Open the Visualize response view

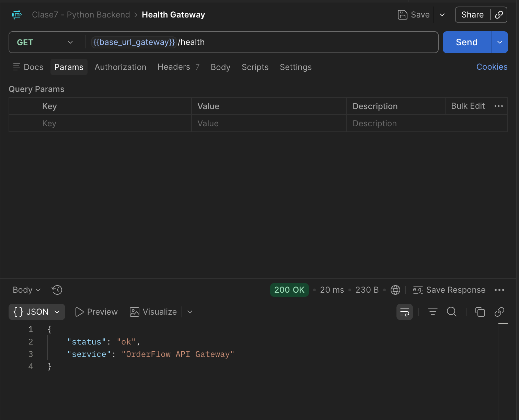click(153, 312)
